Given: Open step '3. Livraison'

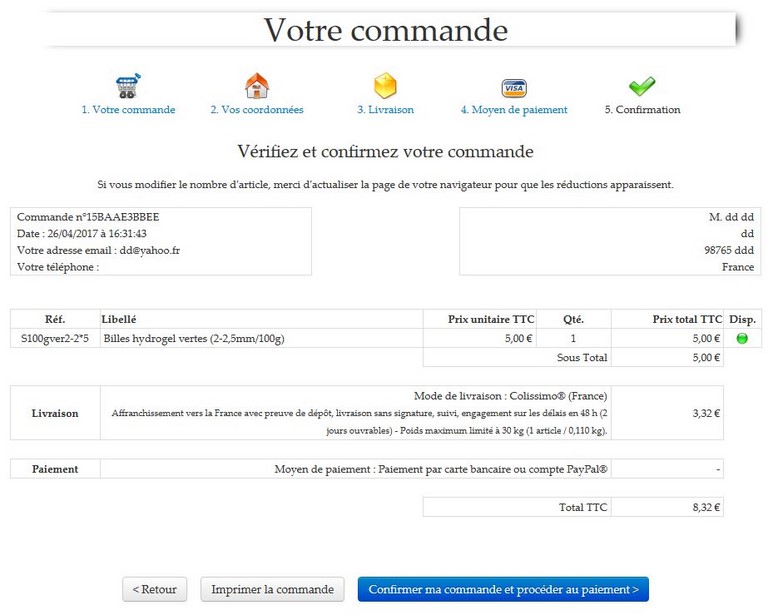Looking at the screenshot, I should click(x=385, y=110).
